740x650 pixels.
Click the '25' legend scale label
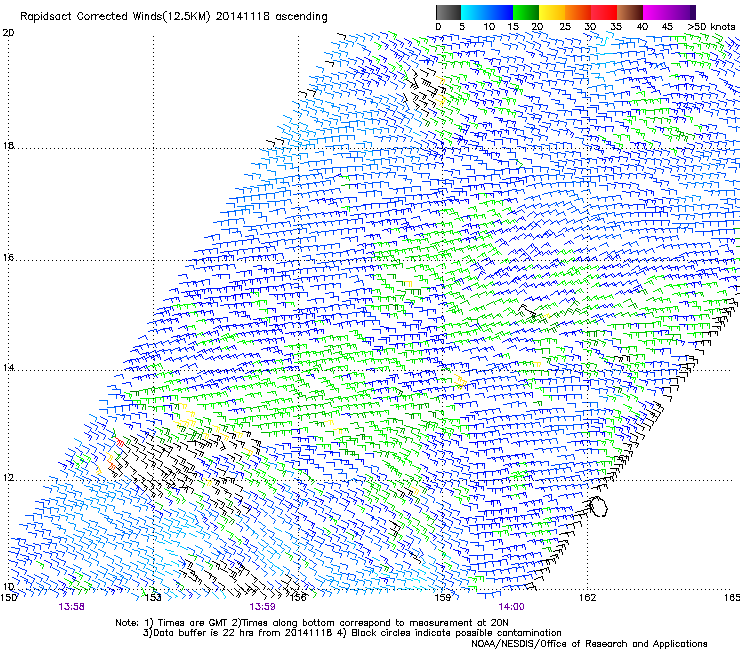click(x=565, y=27)
